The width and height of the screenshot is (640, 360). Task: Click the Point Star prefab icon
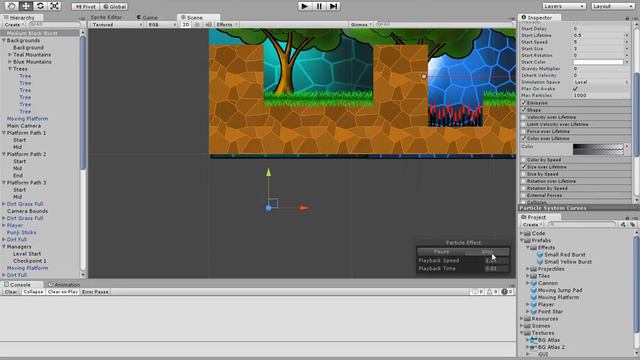(533, 311)
